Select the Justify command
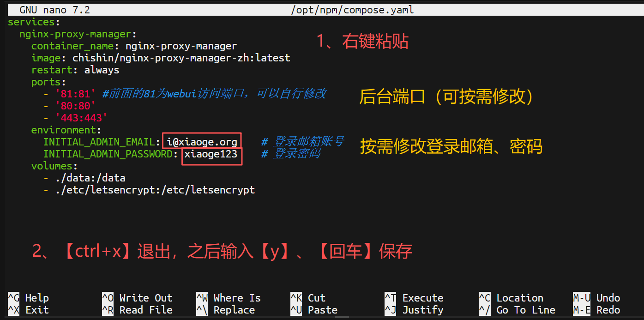The height and width of the screenshot is (320, 644). 422,310
